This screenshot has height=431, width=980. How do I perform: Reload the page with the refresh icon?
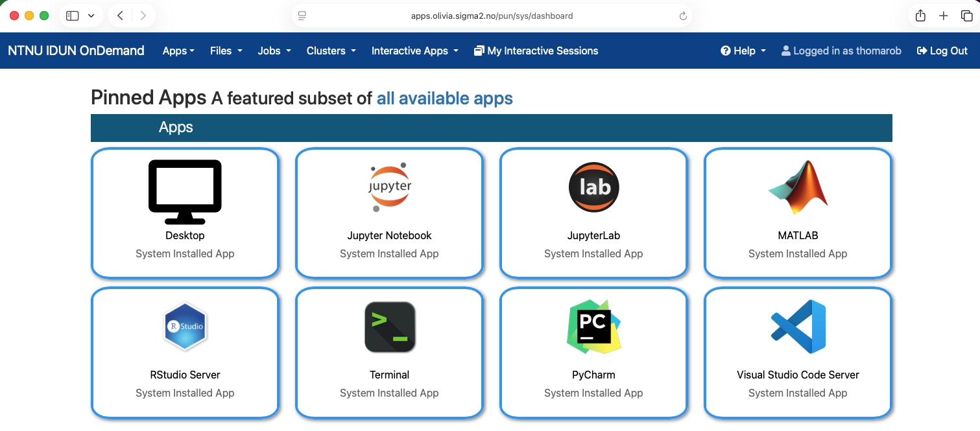click(683, 16)
